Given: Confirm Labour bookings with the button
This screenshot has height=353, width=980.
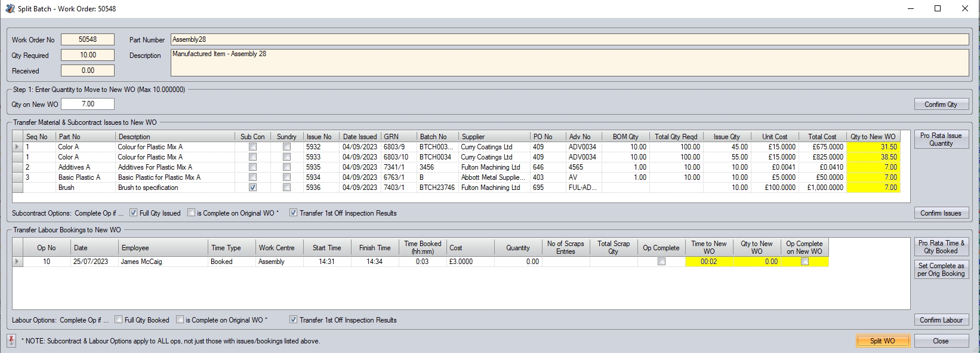Looking at the screenshot, I should point(941,320).
